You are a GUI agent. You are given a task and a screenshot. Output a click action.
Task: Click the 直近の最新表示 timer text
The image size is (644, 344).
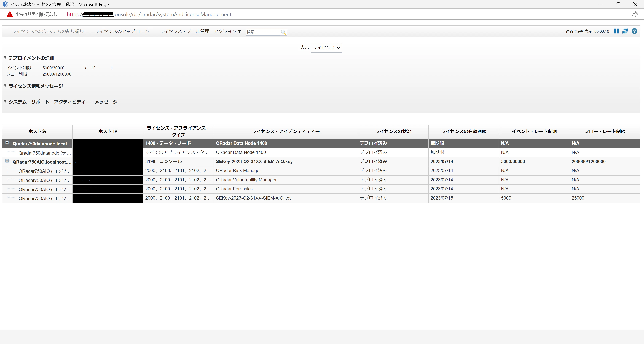coord(587,31)
